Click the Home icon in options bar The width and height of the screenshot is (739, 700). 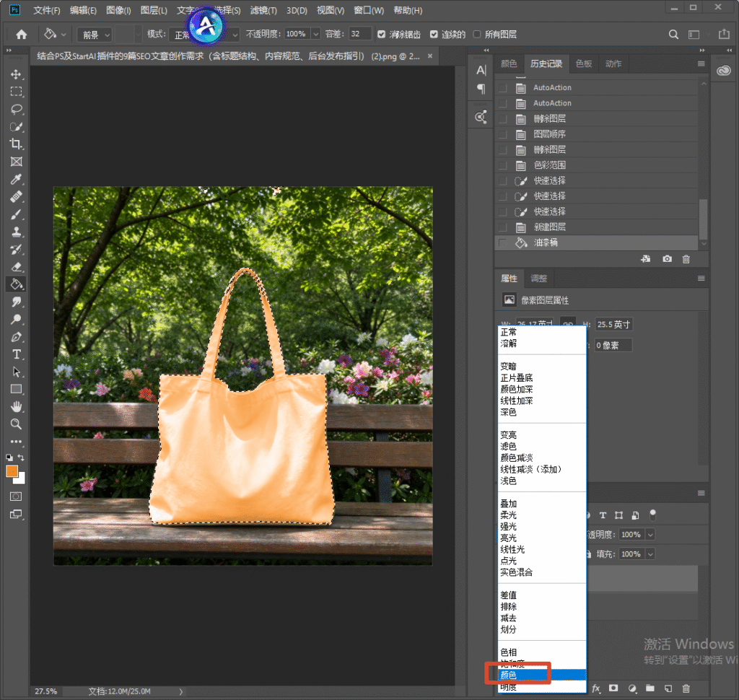[x=21, y=35]
